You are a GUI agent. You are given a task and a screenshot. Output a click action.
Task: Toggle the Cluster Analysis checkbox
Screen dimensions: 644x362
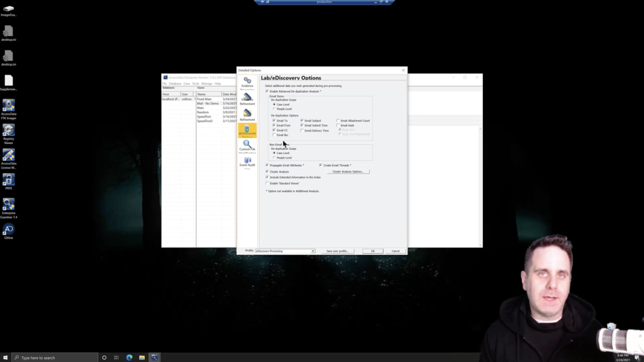coord(267,171)
